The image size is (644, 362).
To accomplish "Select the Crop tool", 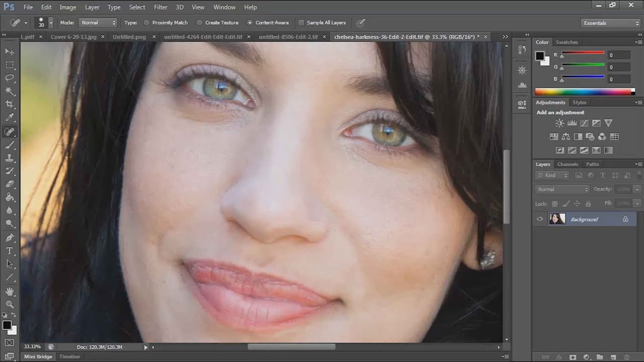I will (x=10, y=105).
